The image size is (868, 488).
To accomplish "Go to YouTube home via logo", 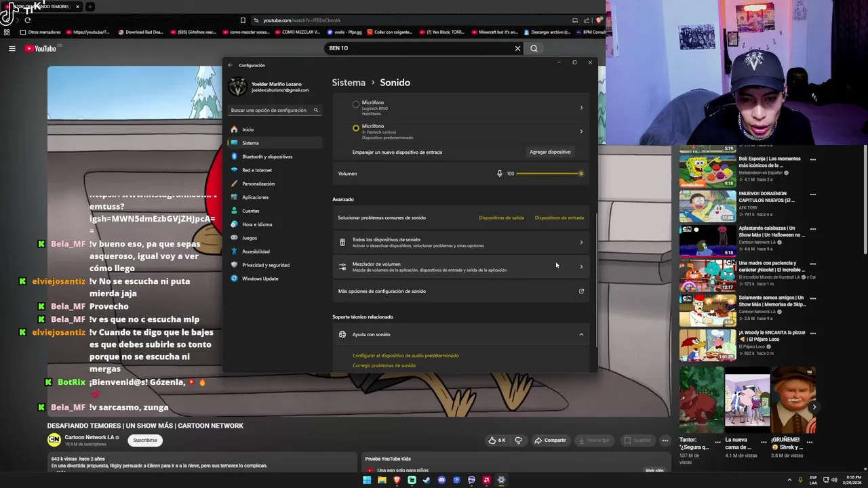I will click(41, 48).
